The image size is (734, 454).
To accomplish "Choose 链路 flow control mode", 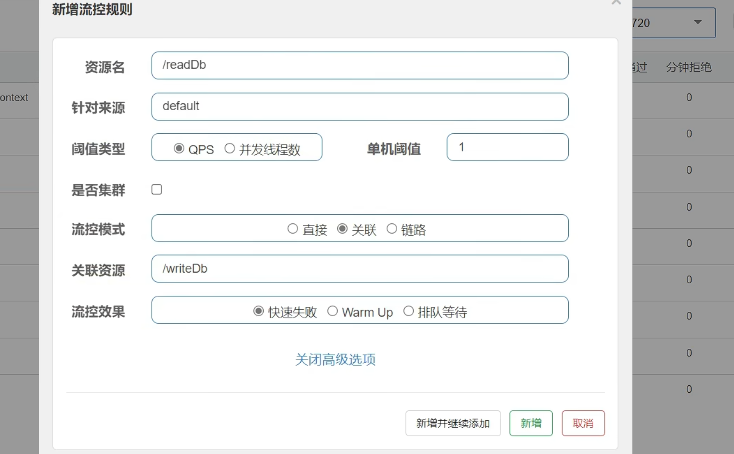I will tap(392, 228).
